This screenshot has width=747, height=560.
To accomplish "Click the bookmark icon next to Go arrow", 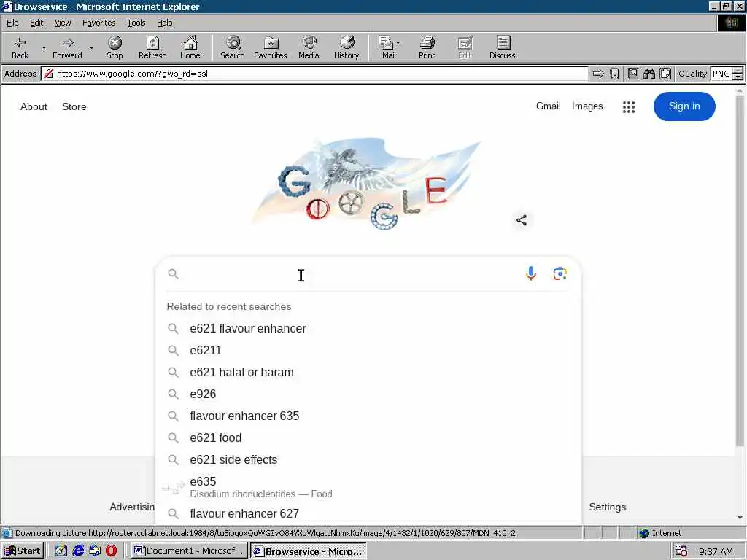I will click(614, 74).
